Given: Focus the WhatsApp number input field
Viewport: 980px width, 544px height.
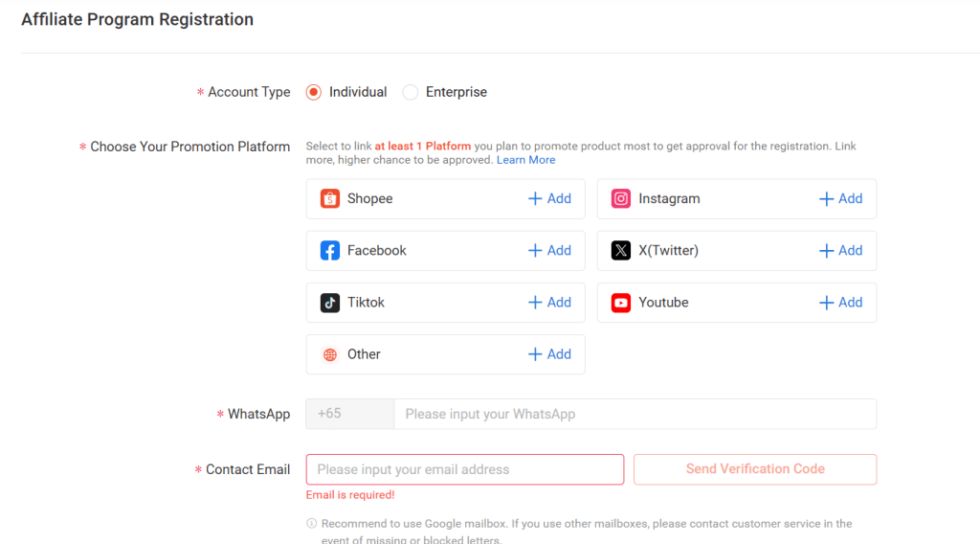Looking at the screenshot, I should pyautogui.click(x=635, y=414).
